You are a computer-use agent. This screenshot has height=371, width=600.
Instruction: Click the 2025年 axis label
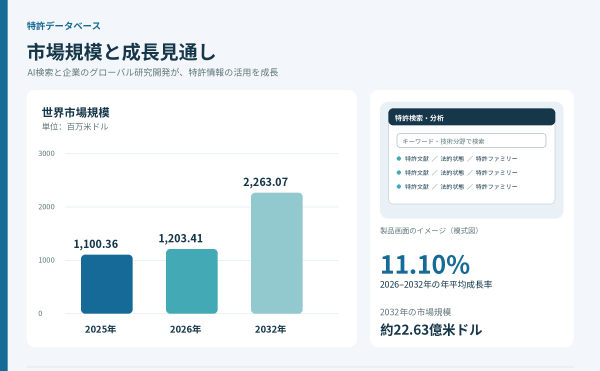[x=101, y=329]
